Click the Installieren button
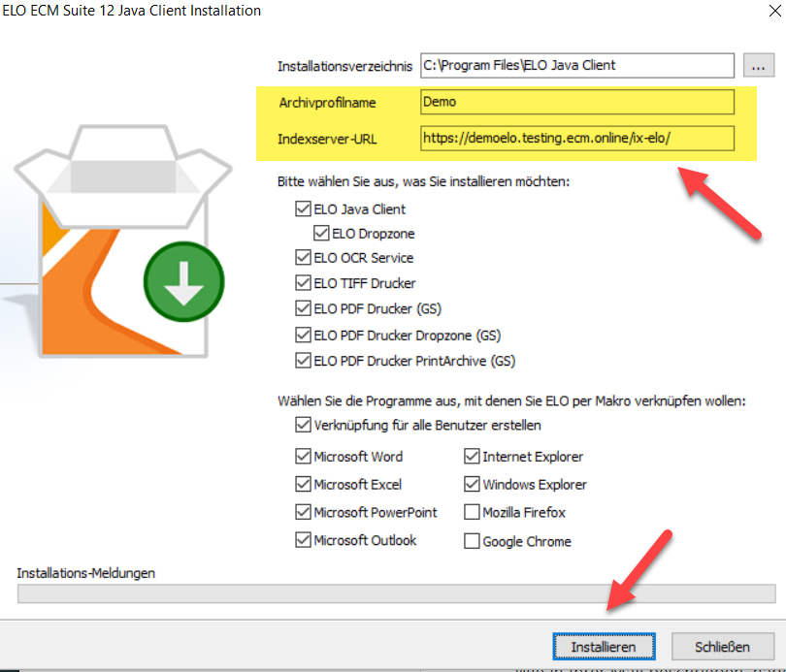 (604, 647)
